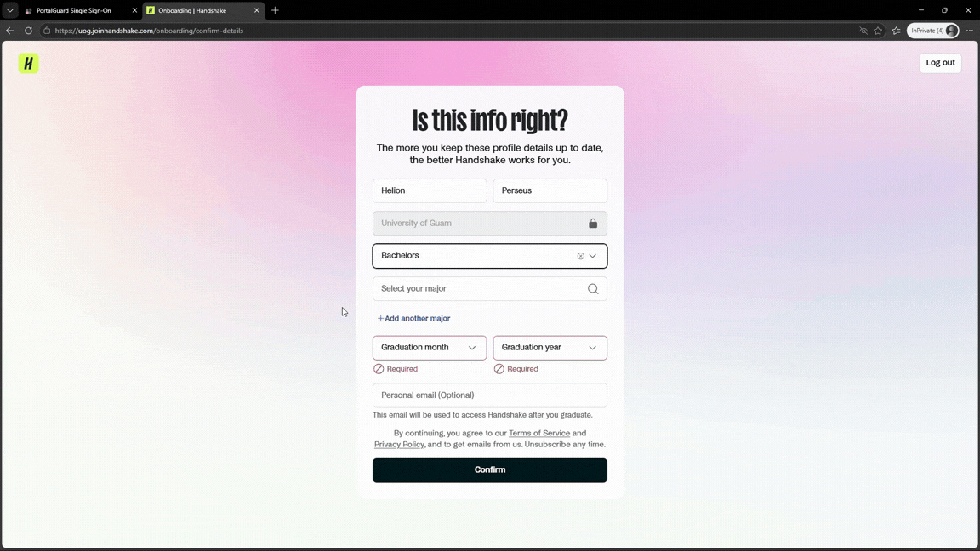Add the page to browser favorites

pos(880,31)
